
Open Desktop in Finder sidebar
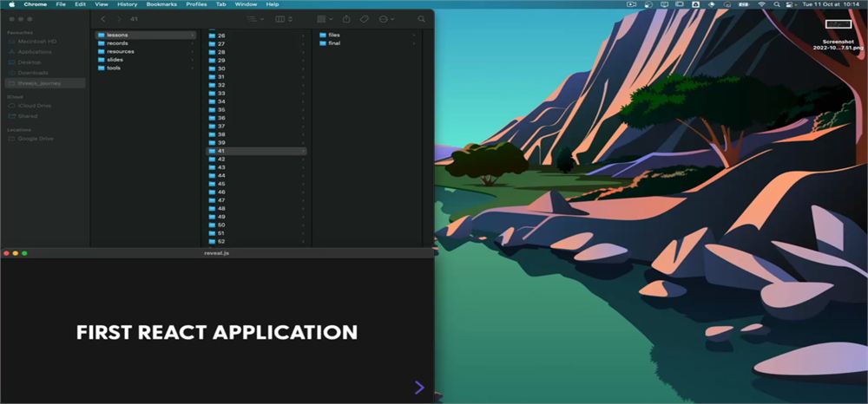pyautogui.click(x=45, y=62)
